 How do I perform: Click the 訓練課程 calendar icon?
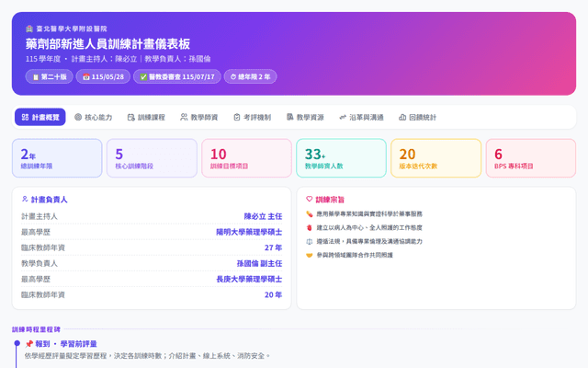130,117
